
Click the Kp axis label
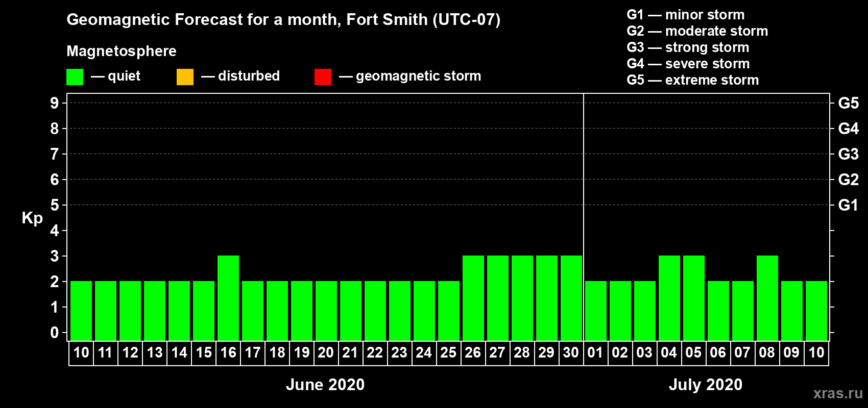click(x=32, y=218)
